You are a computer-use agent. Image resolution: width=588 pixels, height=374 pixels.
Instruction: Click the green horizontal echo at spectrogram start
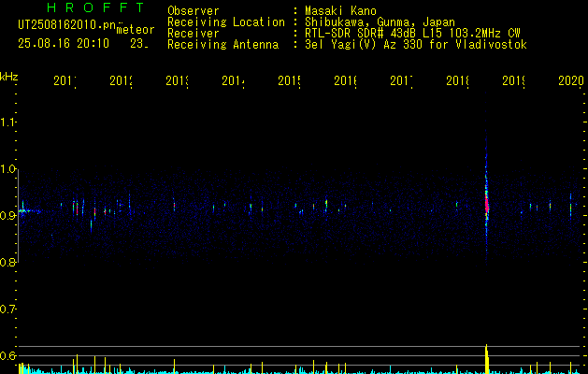pyautogui.click(x=28, y=211)
